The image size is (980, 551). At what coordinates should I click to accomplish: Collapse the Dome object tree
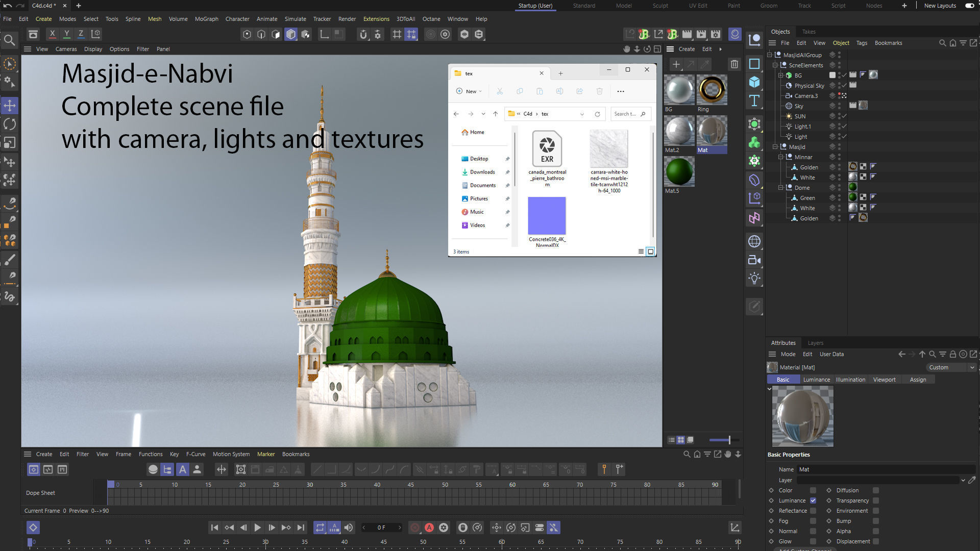[x=780, y=188]
